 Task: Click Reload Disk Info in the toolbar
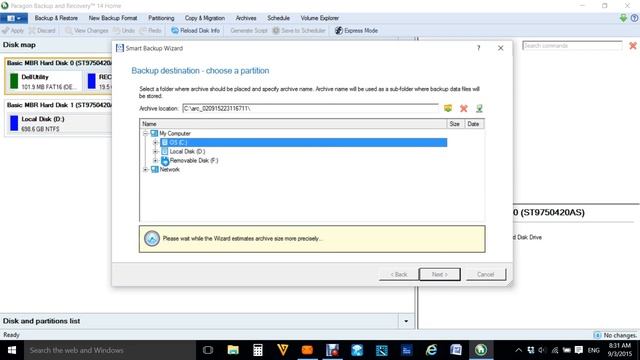click(196, 31)
